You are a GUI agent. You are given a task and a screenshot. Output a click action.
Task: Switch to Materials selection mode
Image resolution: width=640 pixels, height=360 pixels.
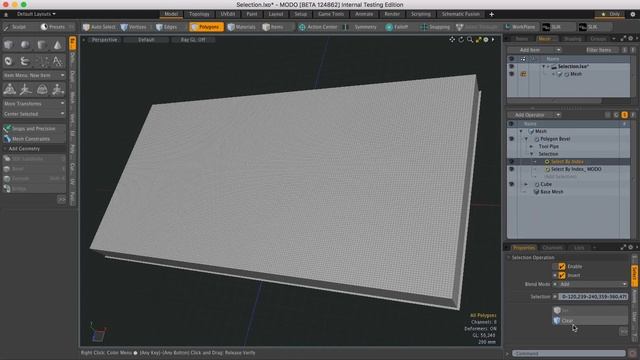pos(242,27)
